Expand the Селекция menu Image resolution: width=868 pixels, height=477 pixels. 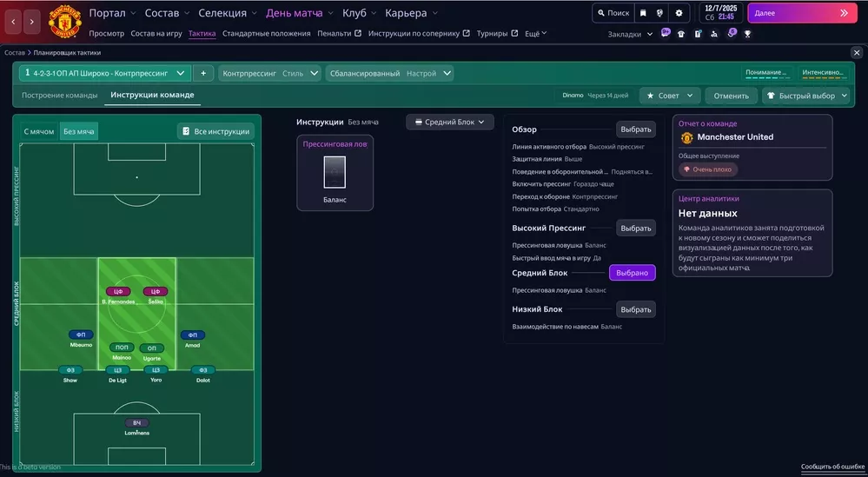(x=228, y=13)
